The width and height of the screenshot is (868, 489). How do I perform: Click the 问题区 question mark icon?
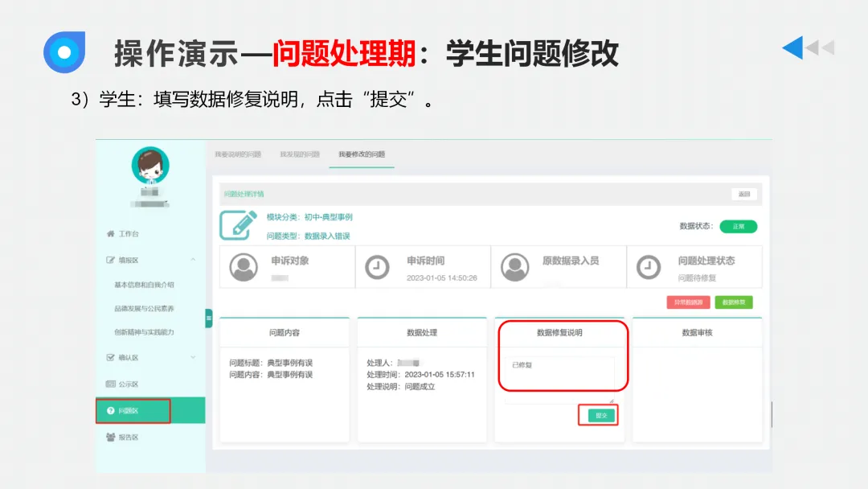[111, 409]
